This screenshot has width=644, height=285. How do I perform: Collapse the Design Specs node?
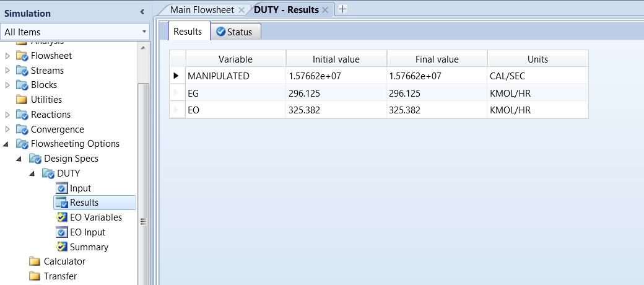click(x=20, y=159)
